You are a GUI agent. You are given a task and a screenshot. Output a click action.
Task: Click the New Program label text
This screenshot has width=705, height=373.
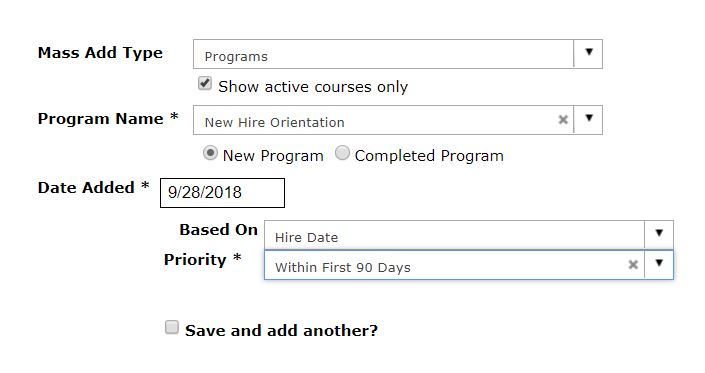pos(273,156)
